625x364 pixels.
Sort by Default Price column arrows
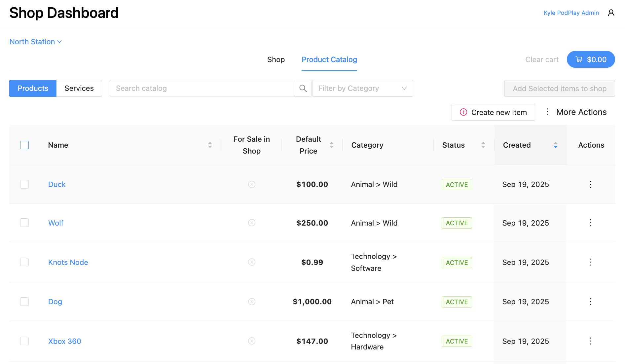point(331,145)
